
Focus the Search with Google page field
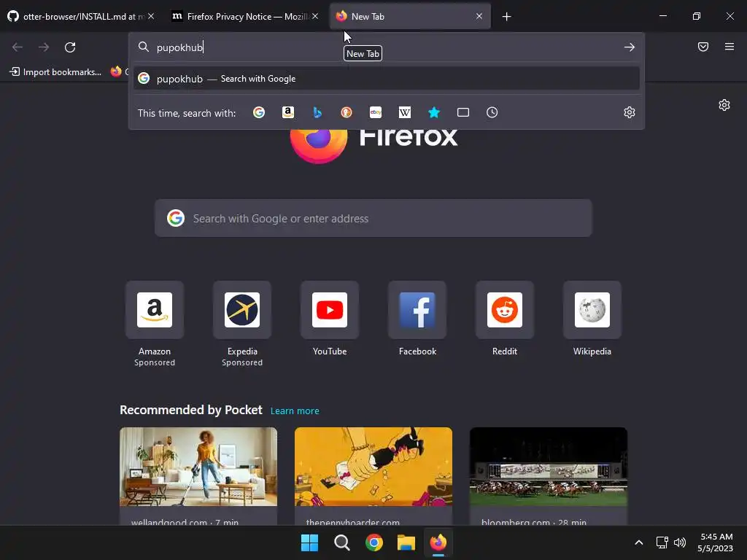[373, 218]
